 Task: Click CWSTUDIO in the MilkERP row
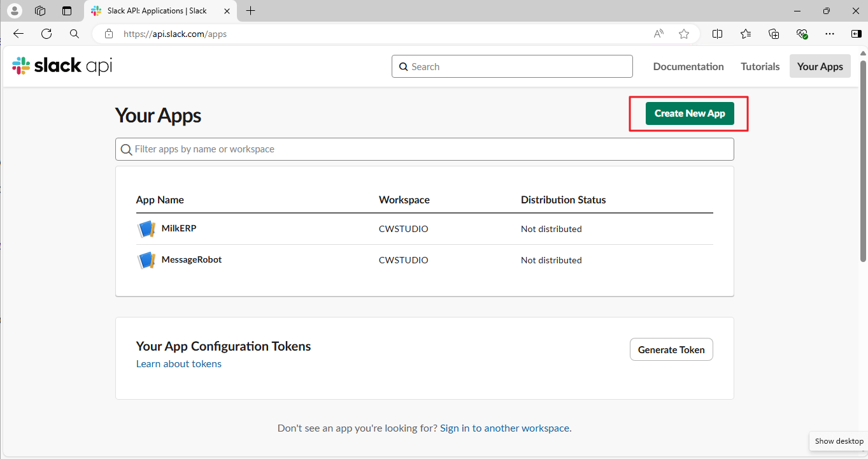pos(403,229)
